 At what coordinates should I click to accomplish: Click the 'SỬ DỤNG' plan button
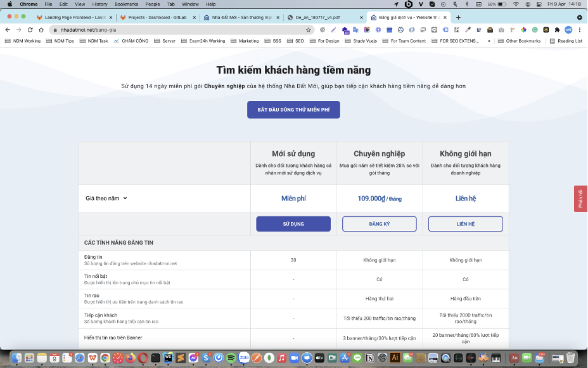pyautogui.click(x=293, y=224)
